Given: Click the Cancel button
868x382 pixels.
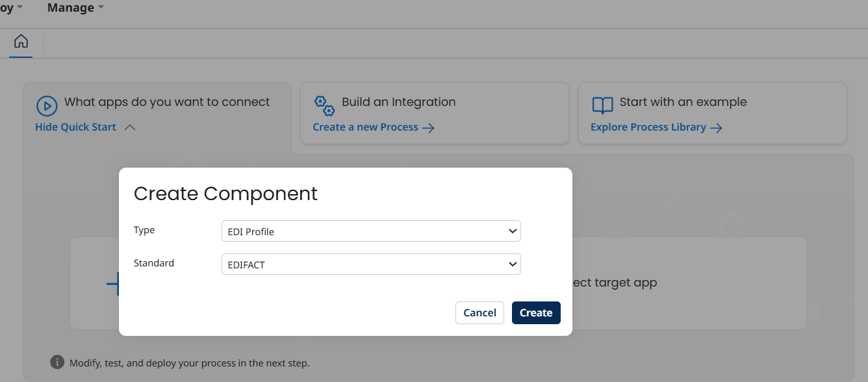Looking at the screenshot, I should 479,312.
